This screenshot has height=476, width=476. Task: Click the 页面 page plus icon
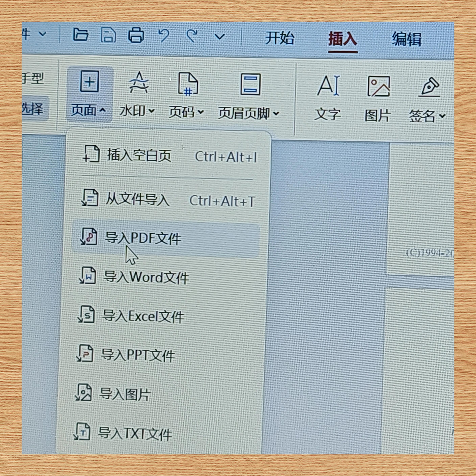tap(90, 81)
